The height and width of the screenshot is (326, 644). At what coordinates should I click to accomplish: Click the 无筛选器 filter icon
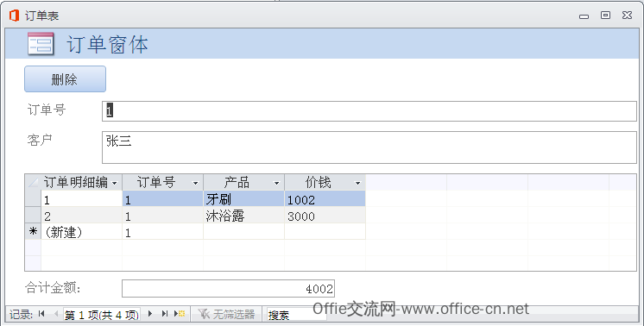pos(204,314)
